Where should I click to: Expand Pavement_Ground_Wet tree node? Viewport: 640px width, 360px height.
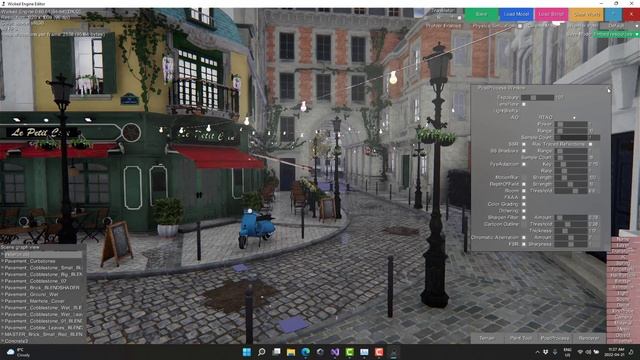click(x=2, y=294)
